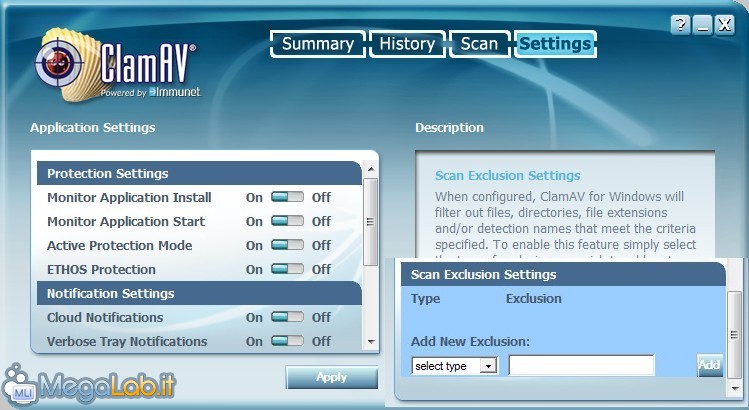749x410 pixels.
Task: Click the Scan Exclusion Settings panel header
Action: click(563, 274)
